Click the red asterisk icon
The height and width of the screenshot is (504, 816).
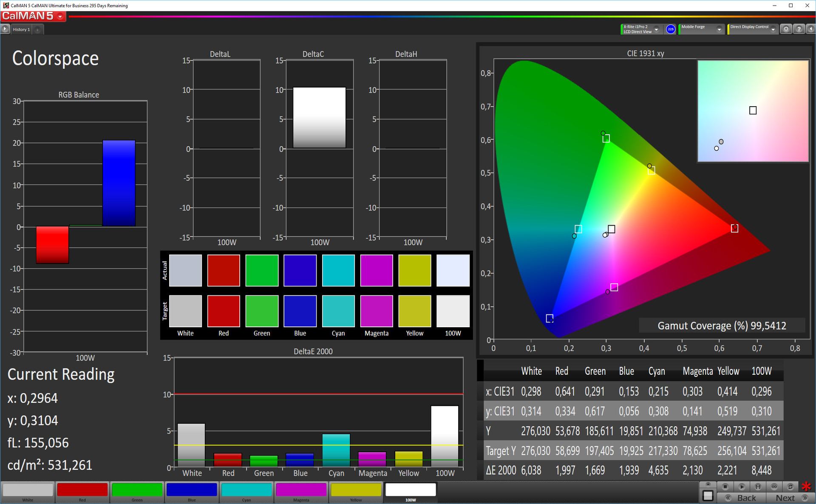[x=806, y=487]
